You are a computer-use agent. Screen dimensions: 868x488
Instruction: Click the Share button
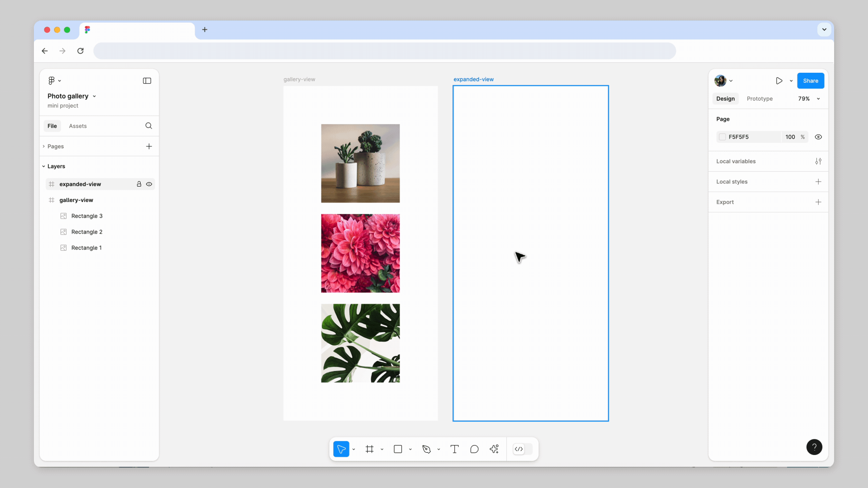coord(811,80)
